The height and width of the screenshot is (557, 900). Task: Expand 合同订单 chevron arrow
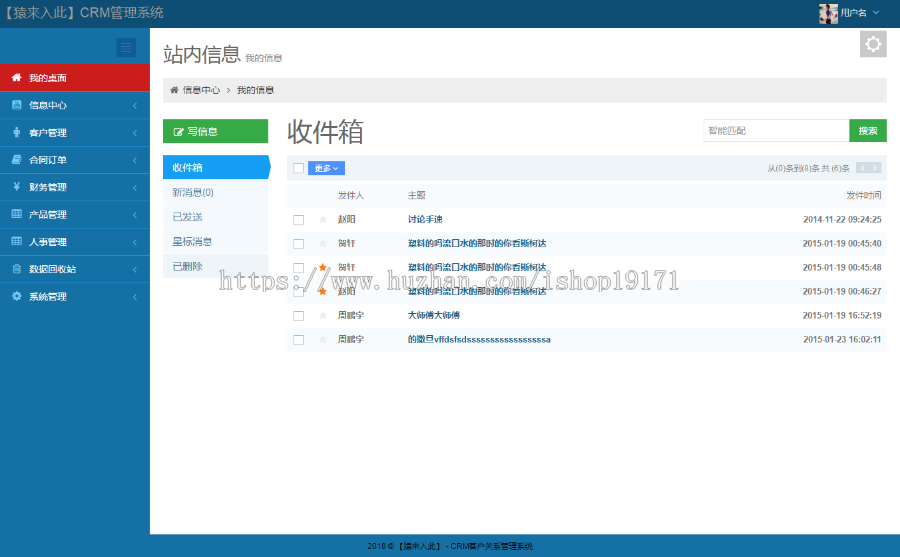(135, 160)
